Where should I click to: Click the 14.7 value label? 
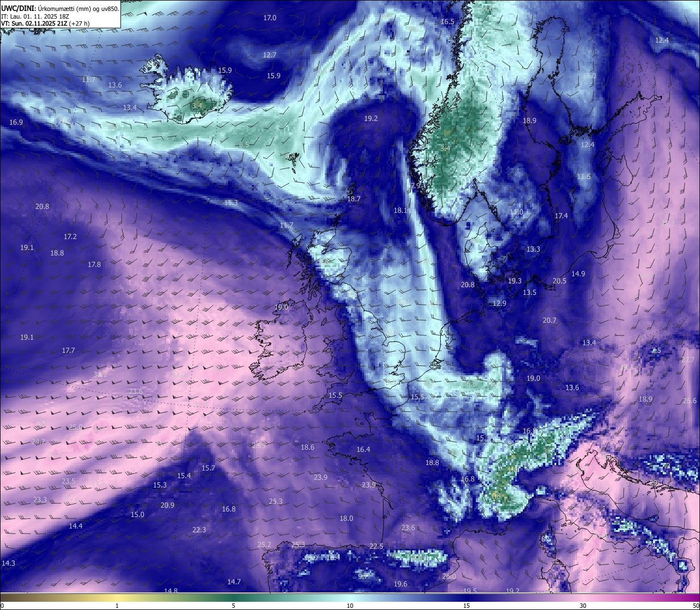tap(234, 582)
